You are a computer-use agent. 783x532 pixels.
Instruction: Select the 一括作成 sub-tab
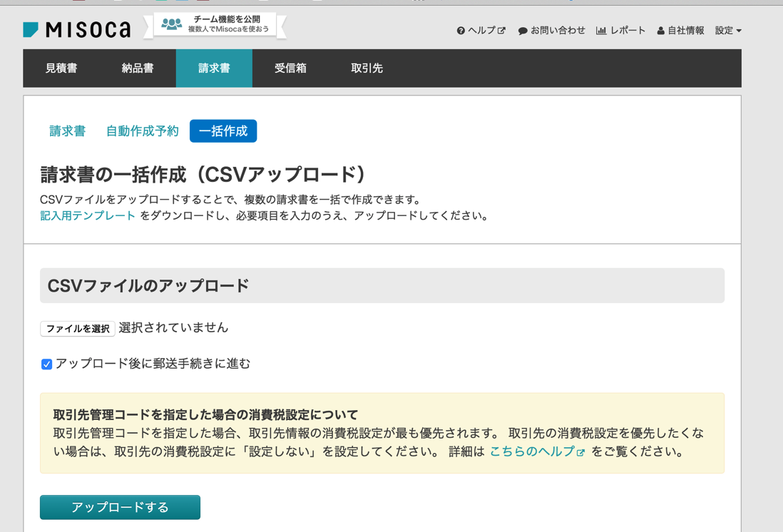point(223,131)
